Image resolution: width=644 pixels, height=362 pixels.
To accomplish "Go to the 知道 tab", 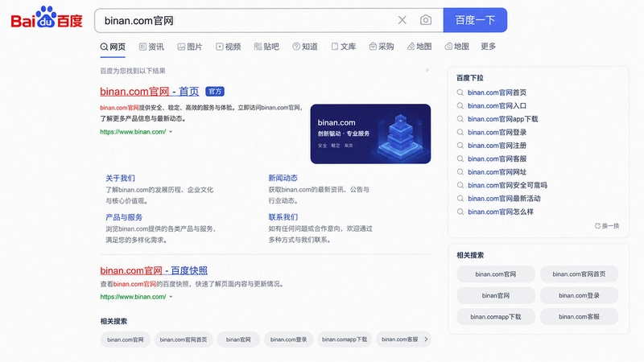I will click(x=305, y=47).
